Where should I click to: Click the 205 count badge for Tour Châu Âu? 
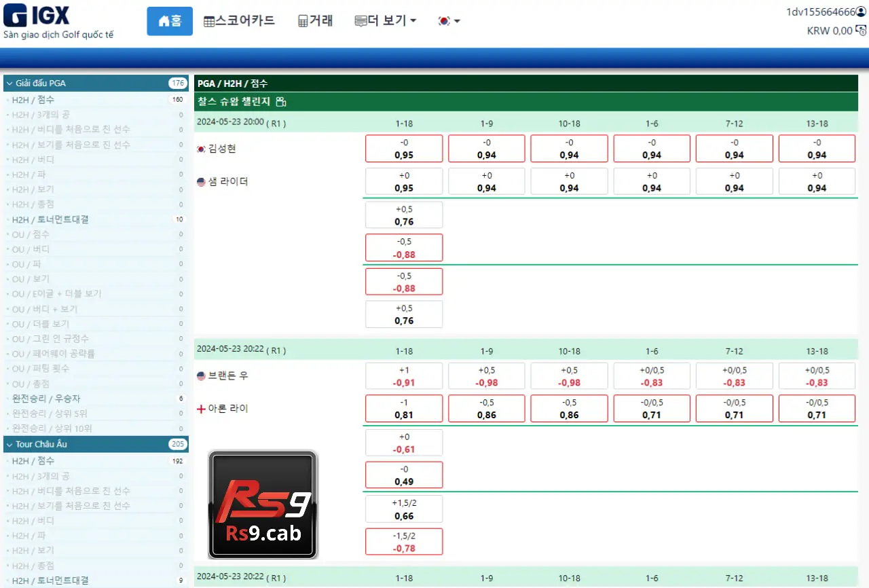tap(178, 445)
